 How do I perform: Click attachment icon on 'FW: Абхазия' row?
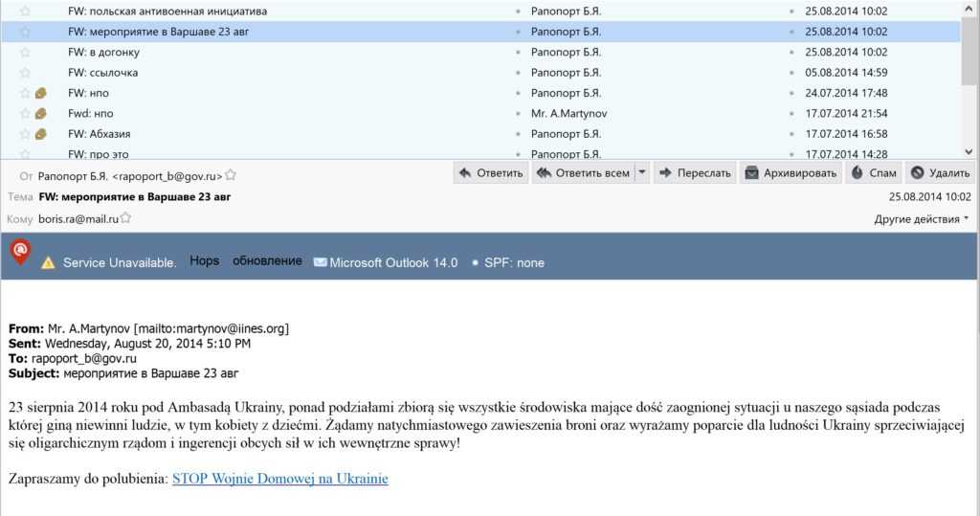tap(41, 134)
